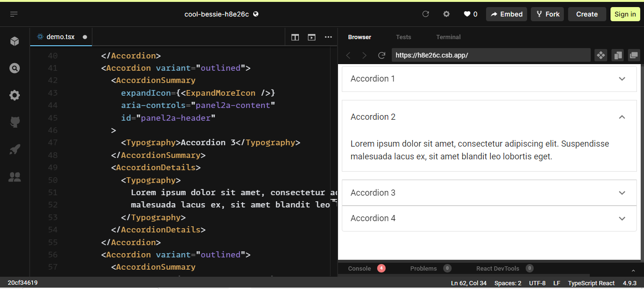Click TypeScript React language mode

click(x=591, y=283)
